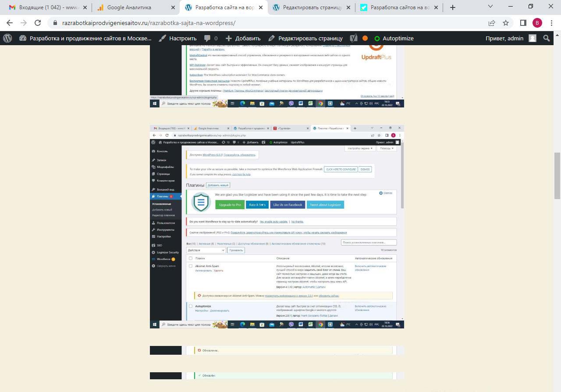Open the Chrome side panel icon
Screen dimensions: 561x392
(523, 23)
